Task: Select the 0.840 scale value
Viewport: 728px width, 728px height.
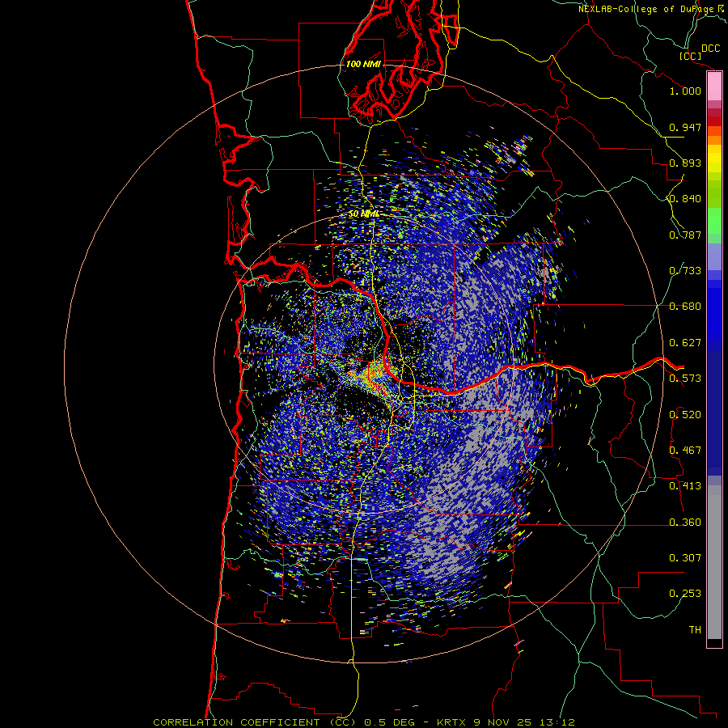Action: [685, 199]
